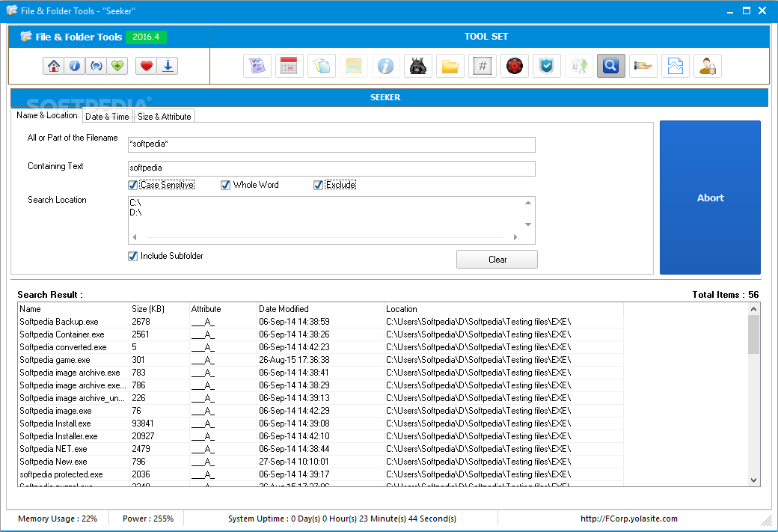This screenshot has height=532, width=778.
Task: Switch to the Name & Location tab
Action: point(47,115)
